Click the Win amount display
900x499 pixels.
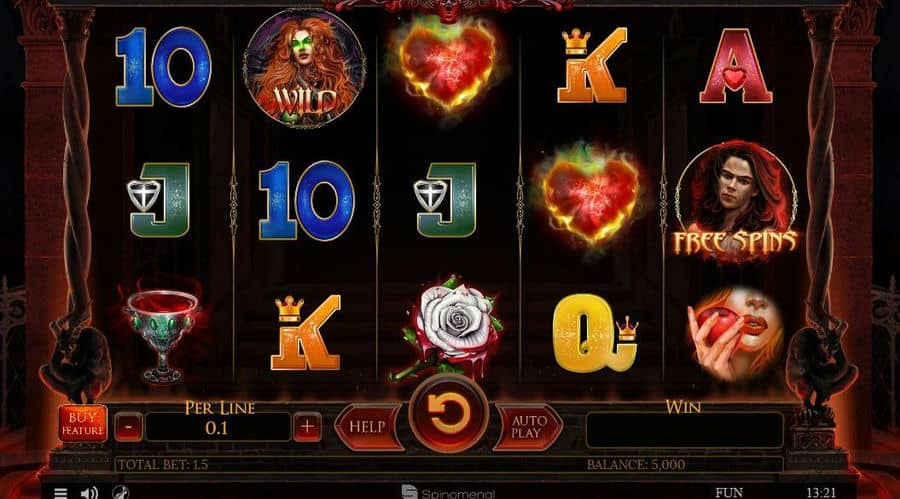point(684,430)
